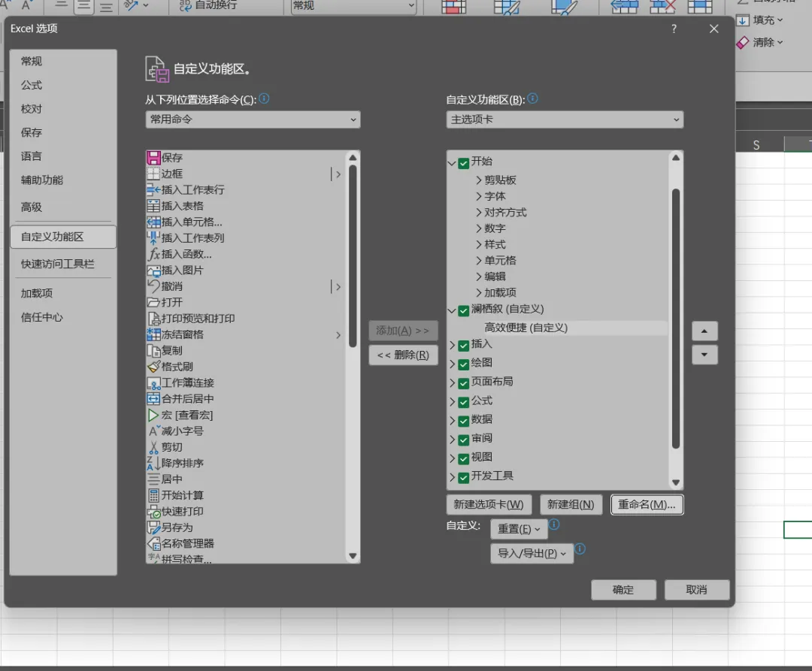Select the View Macros icon
812x671 pixels.
[154, 414]
